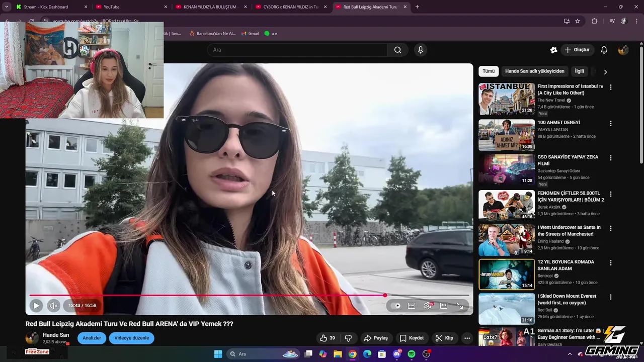Open the 100 AHMET DENEYİ video title
This screenshot has height=362, width=644.
[x=558, y=123]
